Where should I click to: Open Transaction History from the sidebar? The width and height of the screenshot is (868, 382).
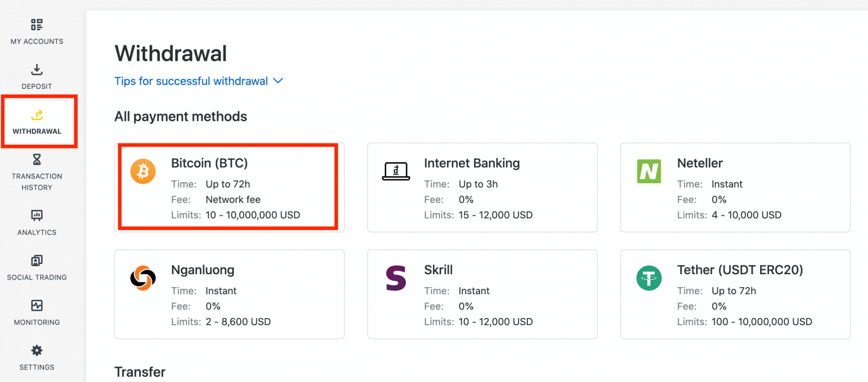click(x=36, y=159)
